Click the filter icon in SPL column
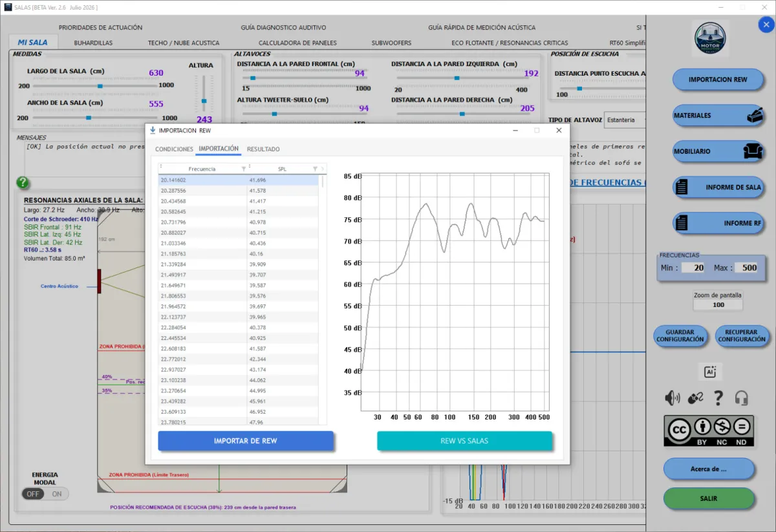This screenshot has height=532, width=776. click(x=315, y=169)
